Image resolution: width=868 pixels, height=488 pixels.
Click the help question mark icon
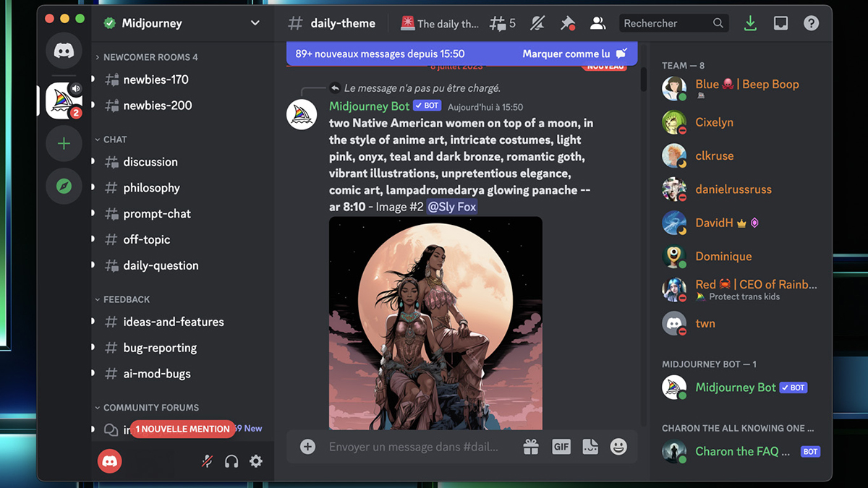[x=811, y=24]
